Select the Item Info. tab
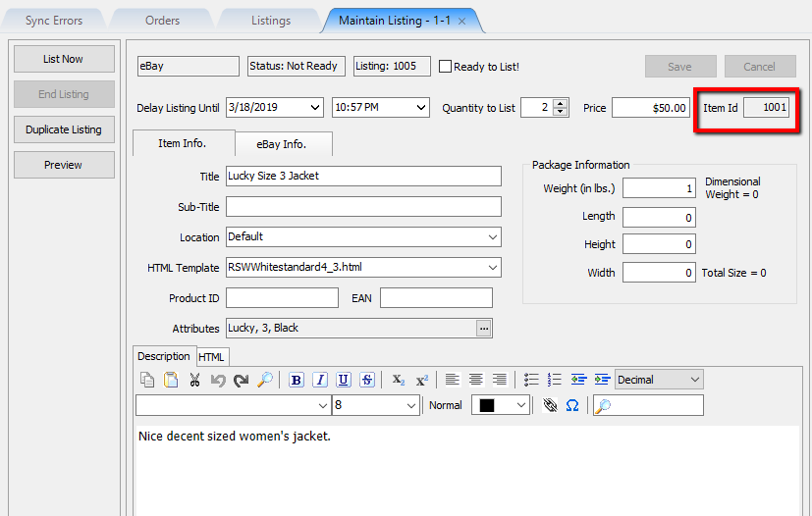 point(183,143)
